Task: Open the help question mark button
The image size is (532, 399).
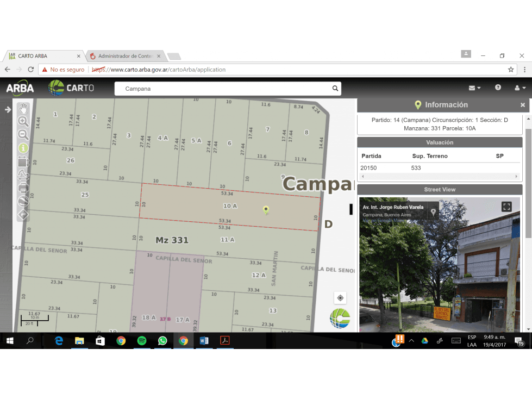Action: 497,88
